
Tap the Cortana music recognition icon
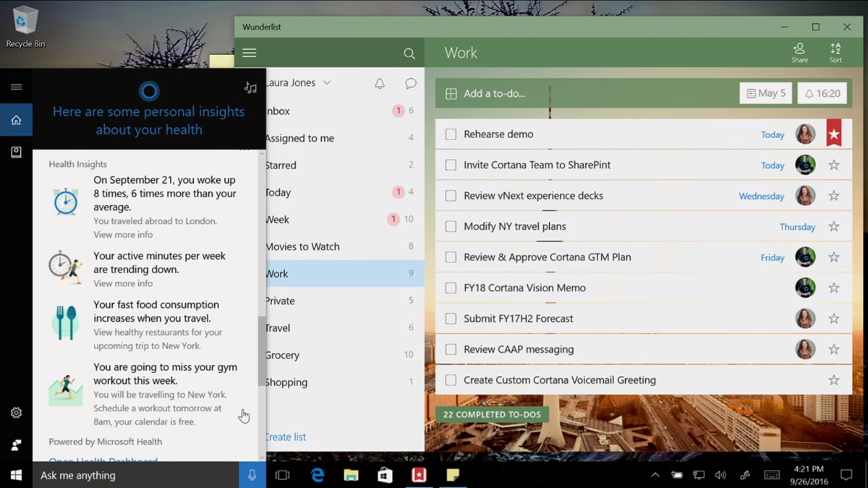coord(250,87)
